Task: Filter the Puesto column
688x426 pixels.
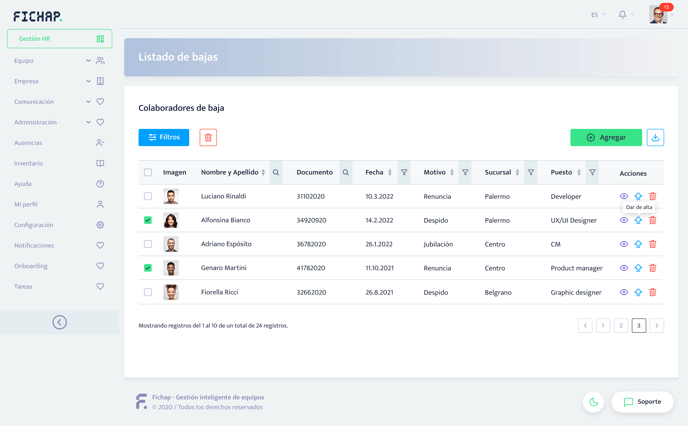Action: point(592,172)
